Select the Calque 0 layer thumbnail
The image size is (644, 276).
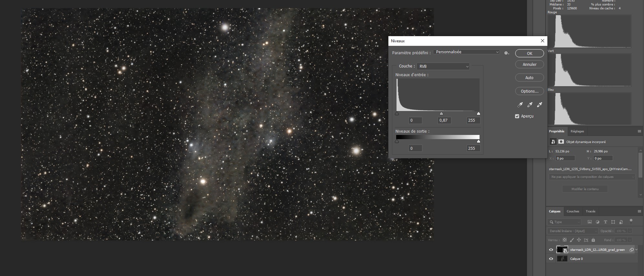562,259
